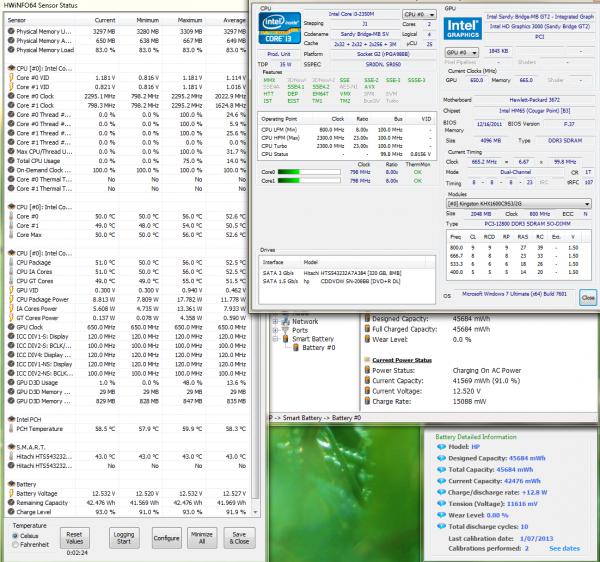The height and width of the screenshot is (562, 600).
Task: Click the Core Max thermometer icon
Action: (x=11, y=235)
